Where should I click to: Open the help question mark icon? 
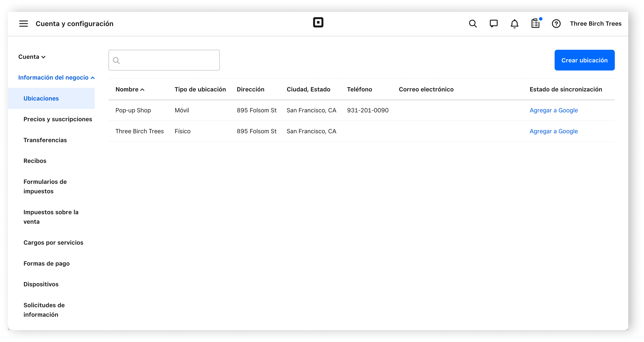(556, 24)
